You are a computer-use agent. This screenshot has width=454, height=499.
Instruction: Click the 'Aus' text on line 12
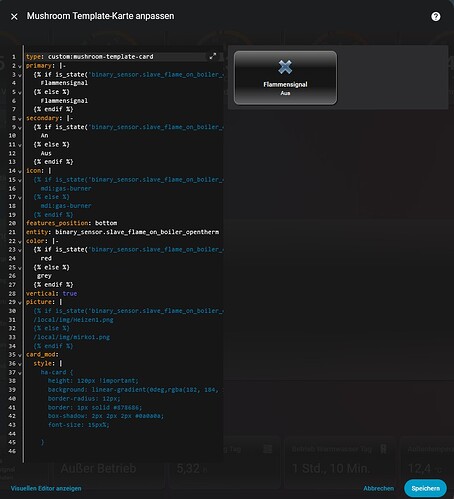point(46,153)
